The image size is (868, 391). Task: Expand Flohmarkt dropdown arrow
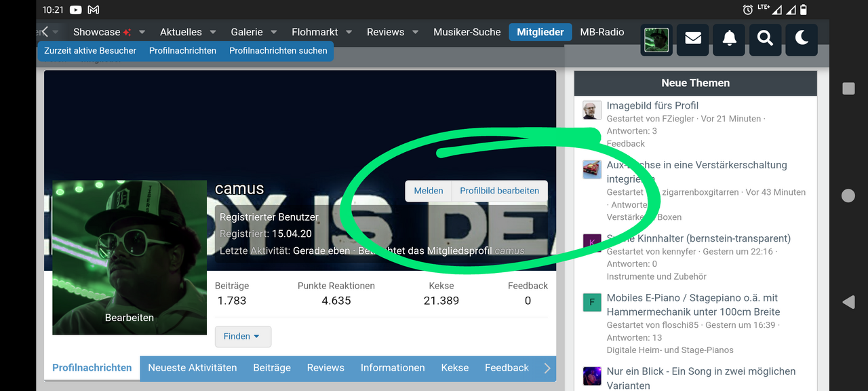[x=349, y=32]
